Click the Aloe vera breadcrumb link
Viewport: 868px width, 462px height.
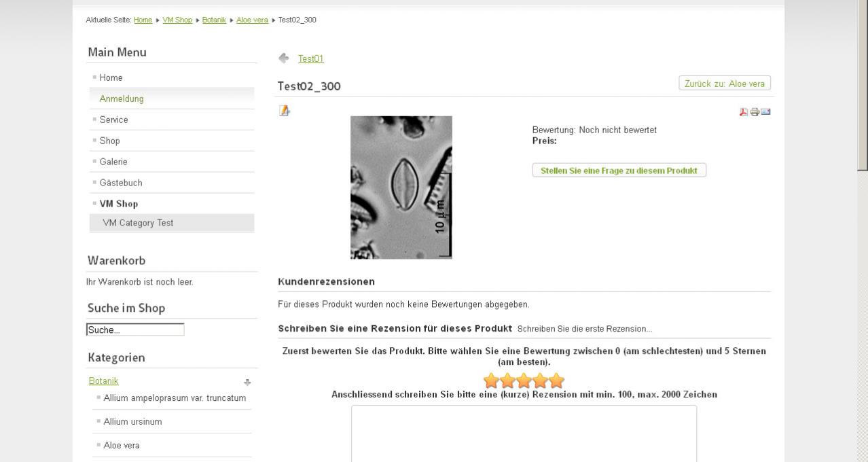coord(252,20)
